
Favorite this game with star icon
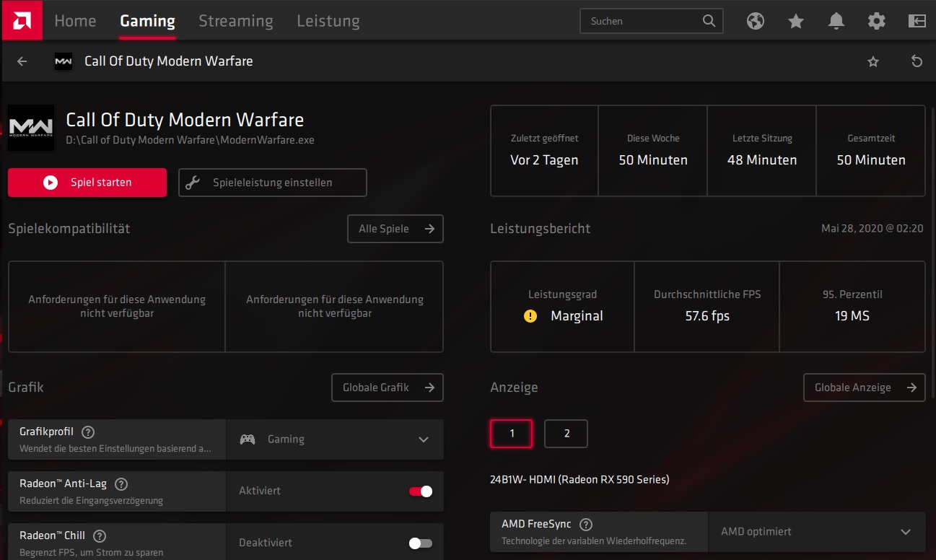click(x=873, y=61)
